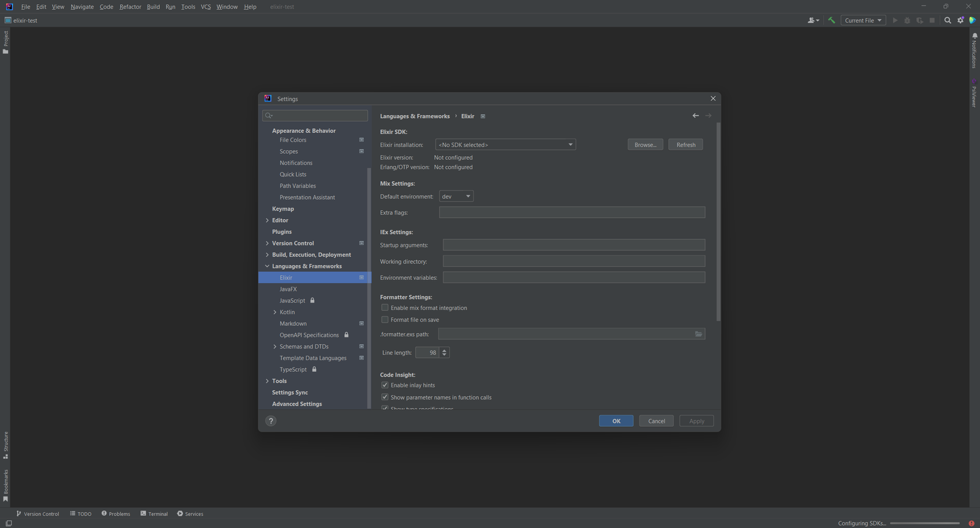Screen dimensions: 980x528
Task: Increase the Line length stepper value
Action: 445,350
